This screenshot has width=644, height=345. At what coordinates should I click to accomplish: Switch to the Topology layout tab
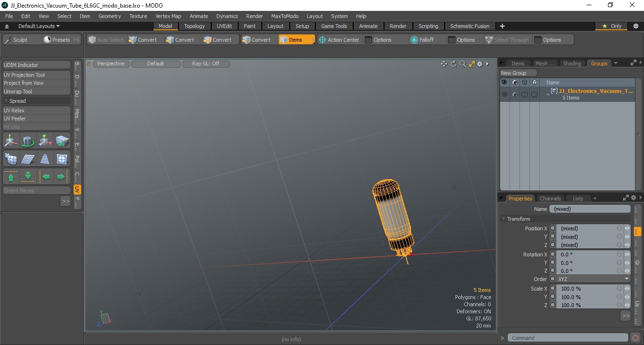[x=195, y=26]
